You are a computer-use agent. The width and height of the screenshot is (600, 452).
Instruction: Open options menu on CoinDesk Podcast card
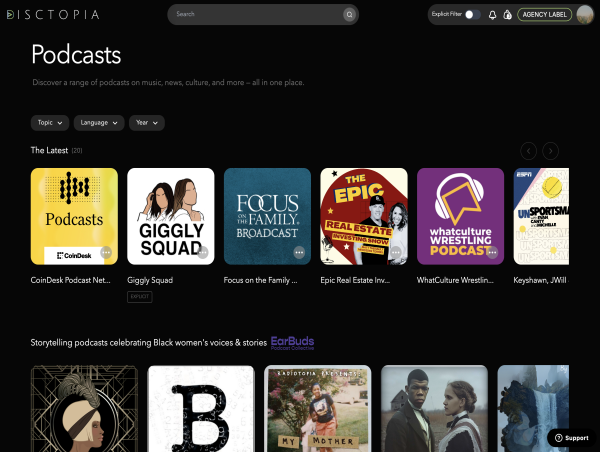click(x=106, y=252)
